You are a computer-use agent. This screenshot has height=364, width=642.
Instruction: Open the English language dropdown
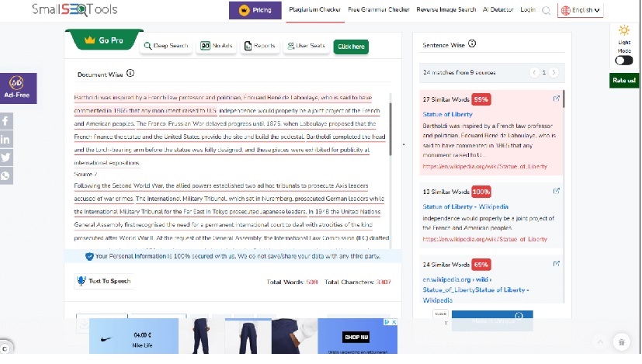pos(580,10)
